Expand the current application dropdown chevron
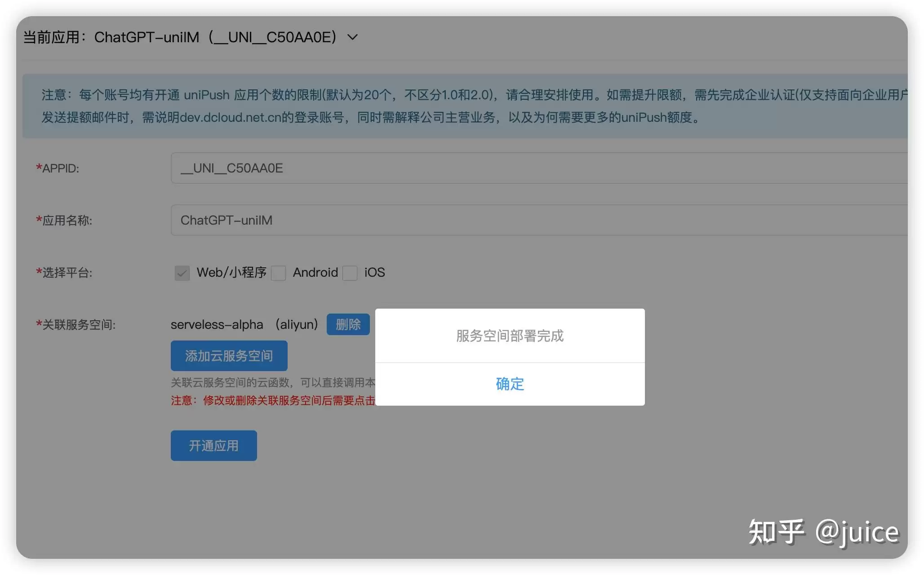This screenshot has width=924, height=575. [353, 37]
